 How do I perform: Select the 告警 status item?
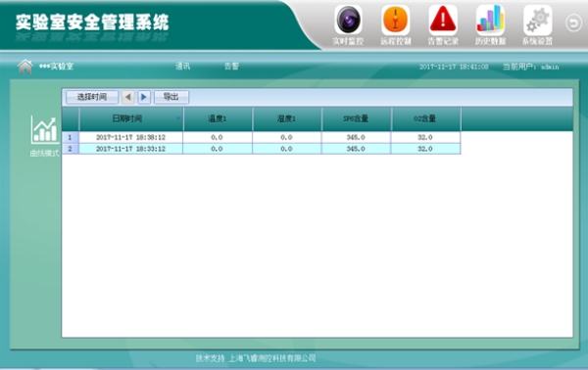(x=231, y=67)
